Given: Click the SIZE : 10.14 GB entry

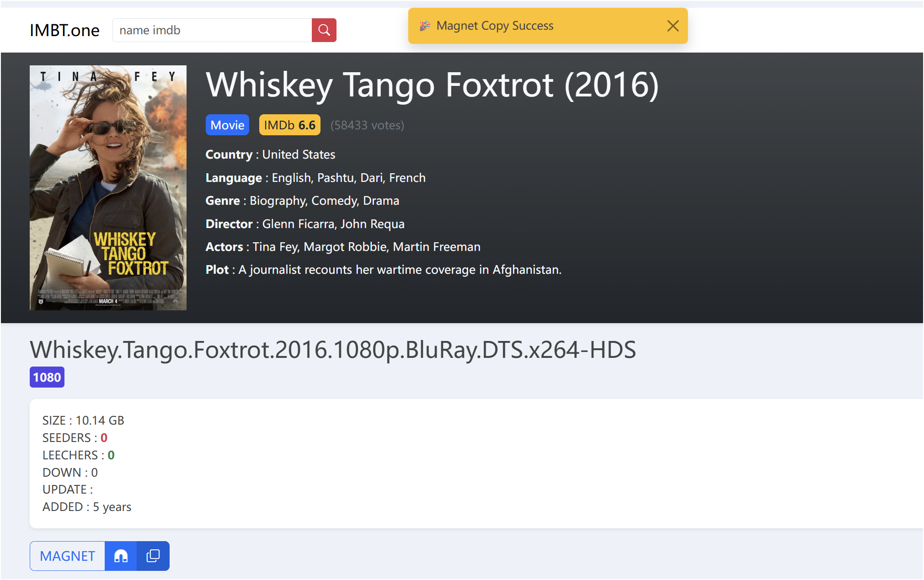Looking at the screenshot, I should tap(83, 420).
